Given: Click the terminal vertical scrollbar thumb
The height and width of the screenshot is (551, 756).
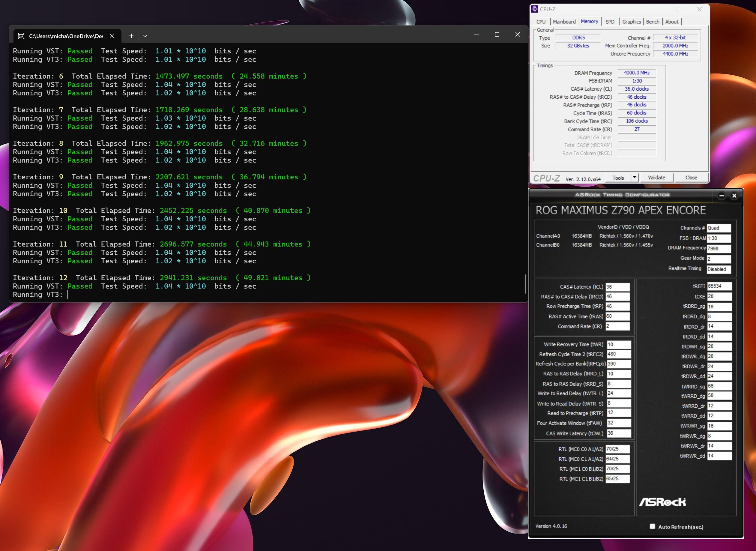Looking at the screenshot, I should coord(525,283).
